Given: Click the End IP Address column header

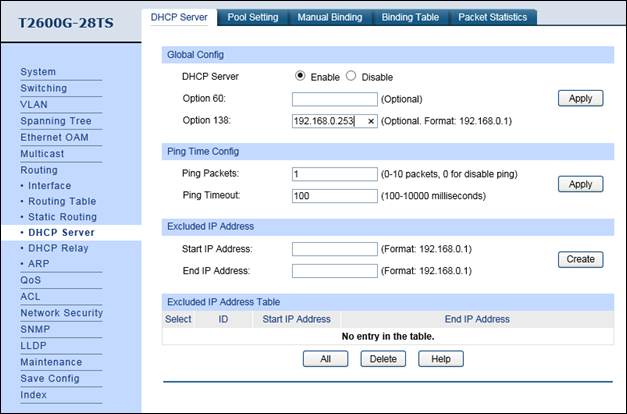Looking at the screenshot, I should 477,319.
